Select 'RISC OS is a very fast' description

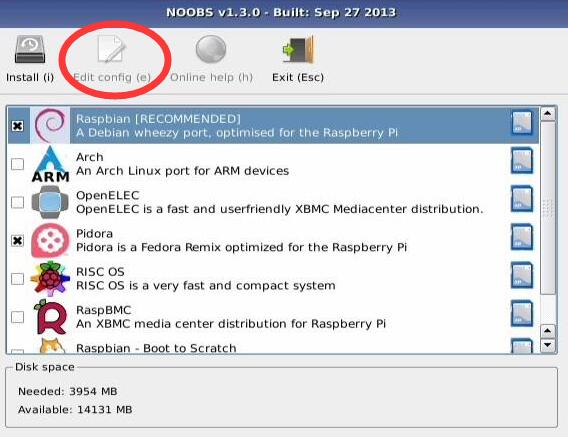click(x=206, y=286)
